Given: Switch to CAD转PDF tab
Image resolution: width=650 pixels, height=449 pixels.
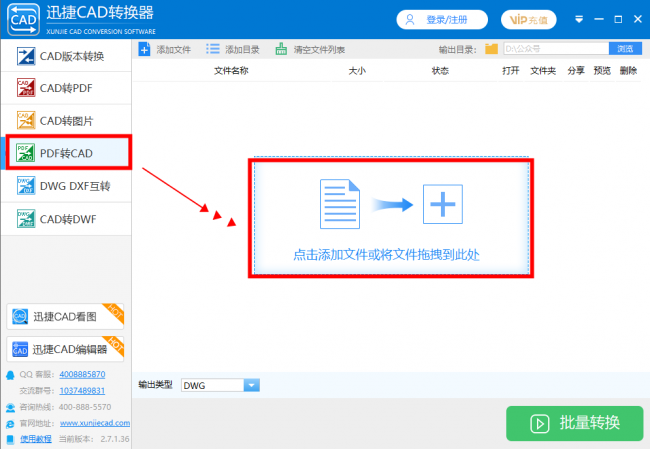Looking at the screenshot, I should (x=66, y=88).
